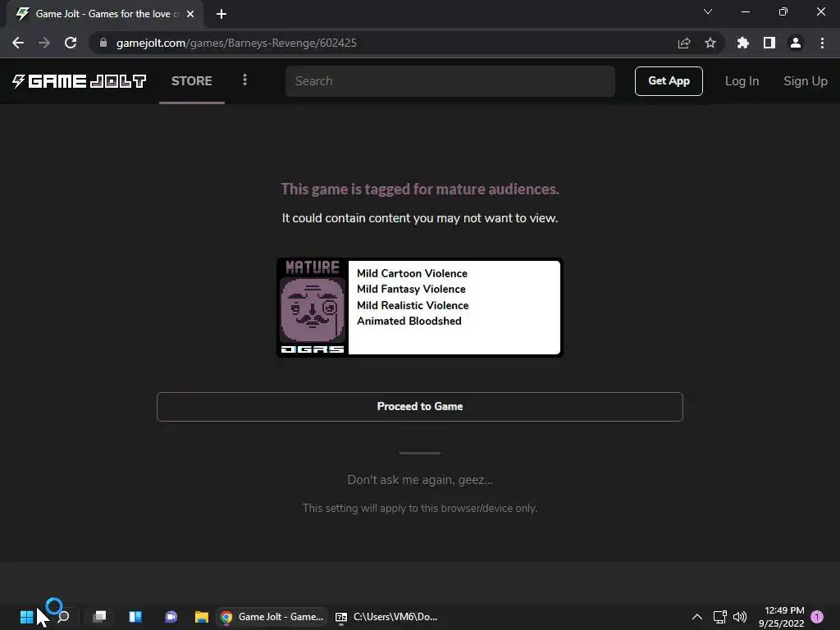840x630 pixels.
Task: Close the Game Jolt browser tab
Action: tap(190, 14)
